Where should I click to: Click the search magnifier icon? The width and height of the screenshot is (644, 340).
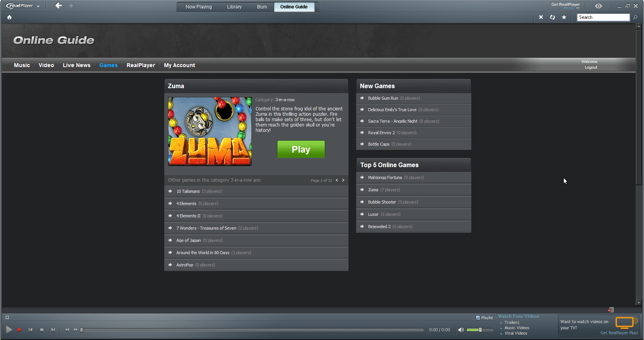[x=635, y=17]
